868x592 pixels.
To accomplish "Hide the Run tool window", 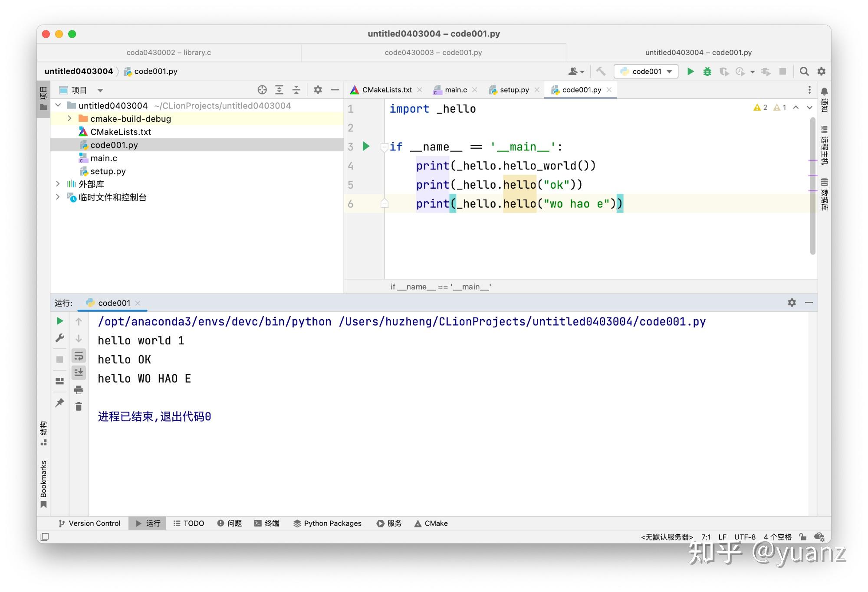I will point(809,303).
